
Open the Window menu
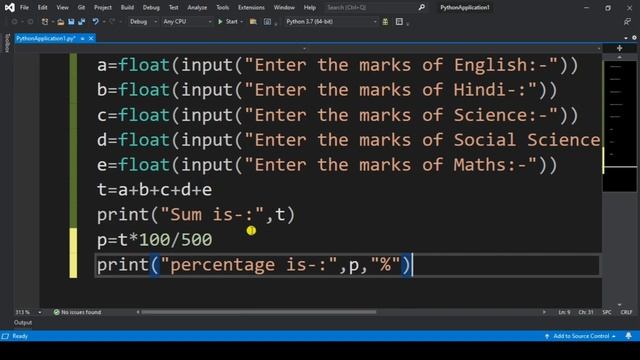pos(284,7)
